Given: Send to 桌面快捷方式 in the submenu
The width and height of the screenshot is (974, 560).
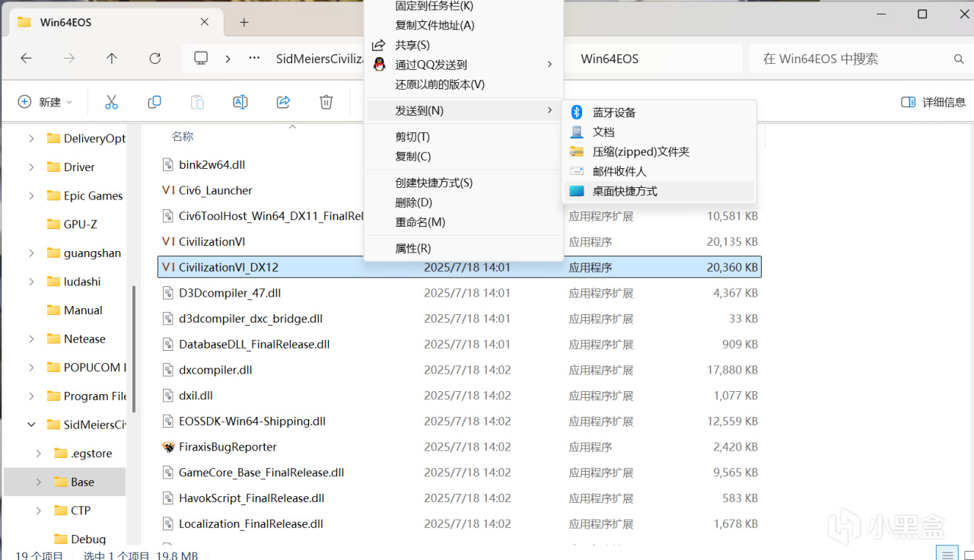Looking at the screenshot, I should point(659,191).
